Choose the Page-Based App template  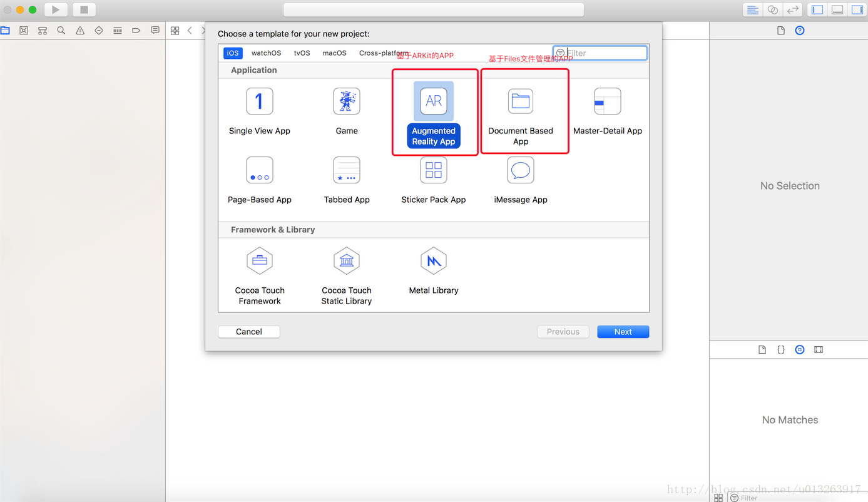[x=260, y=181]
